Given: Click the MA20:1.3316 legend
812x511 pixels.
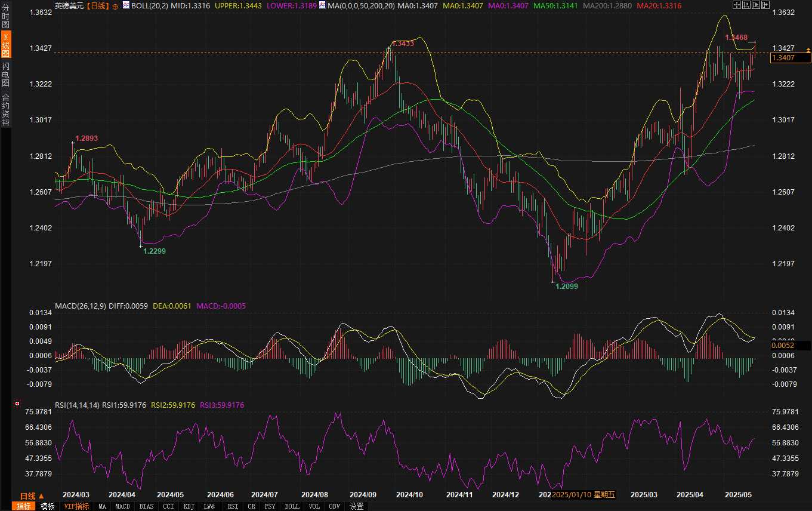Looking at the screenshot, I should coord(659,5).
